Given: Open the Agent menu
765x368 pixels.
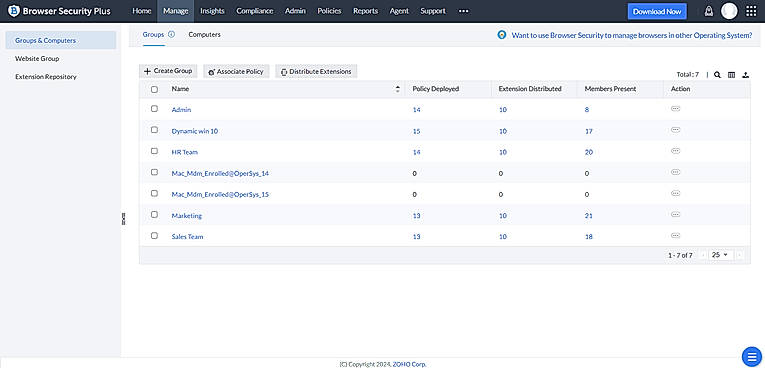Looking at the screenshot, I should (399, 11).
